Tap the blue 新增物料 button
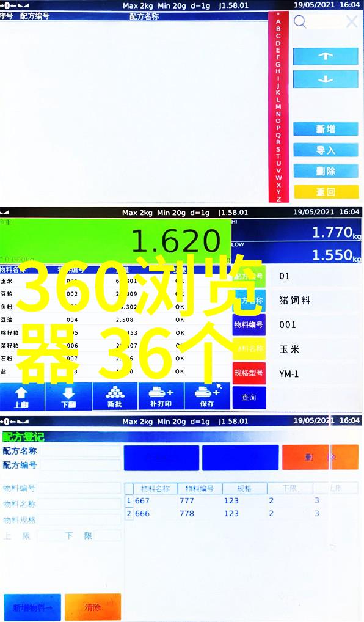 (x=32, y=607)
